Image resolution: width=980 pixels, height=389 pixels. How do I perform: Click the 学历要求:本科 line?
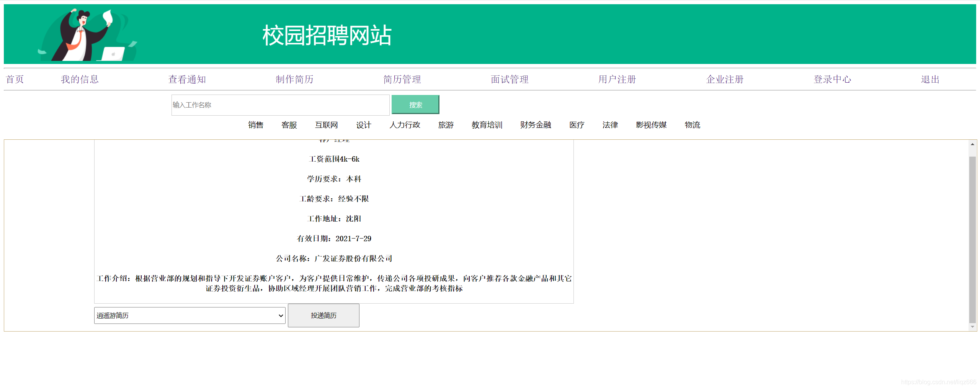(x=334, y=179)
